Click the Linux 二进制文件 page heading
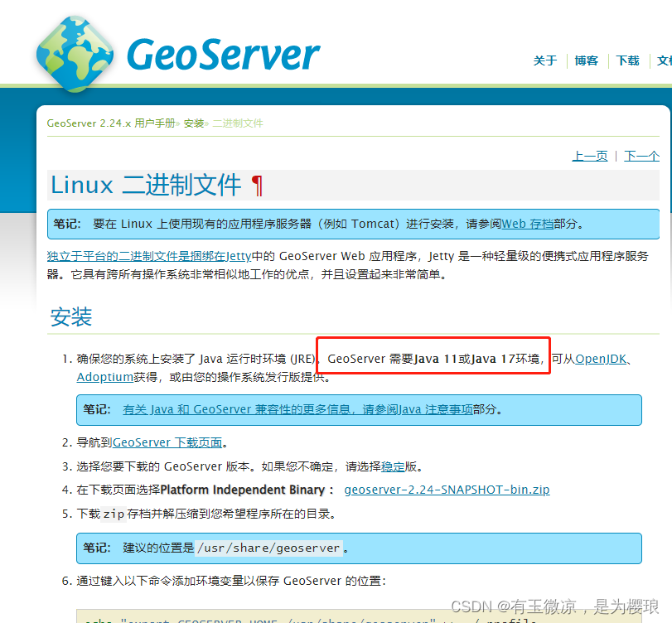672x623 pixels. [146, 185]
